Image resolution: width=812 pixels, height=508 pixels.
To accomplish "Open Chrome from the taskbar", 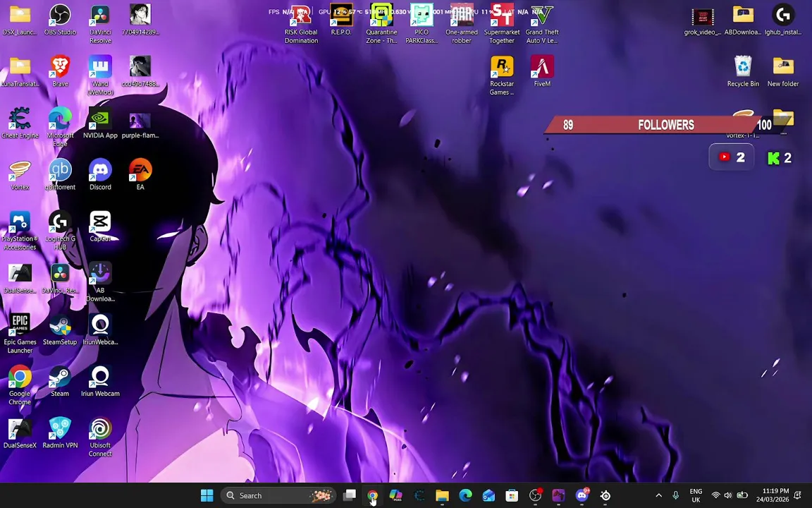I will [x=373, y=495].
